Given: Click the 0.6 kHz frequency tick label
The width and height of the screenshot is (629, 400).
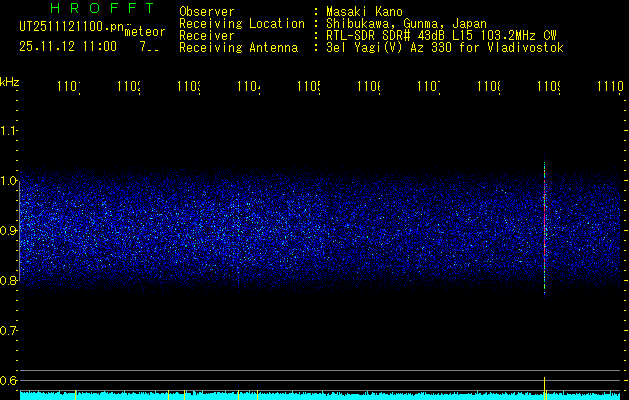Looking at the screenshot, I should (9, 380).
